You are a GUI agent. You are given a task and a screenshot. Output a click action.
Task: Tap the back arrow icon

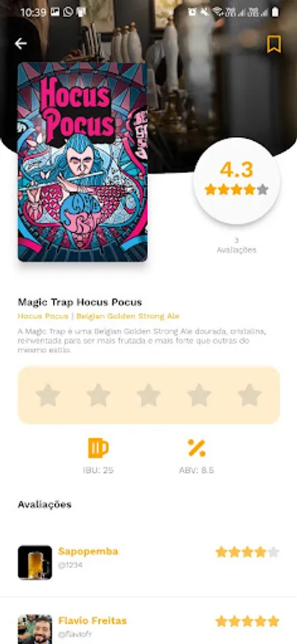click(21, 44)
